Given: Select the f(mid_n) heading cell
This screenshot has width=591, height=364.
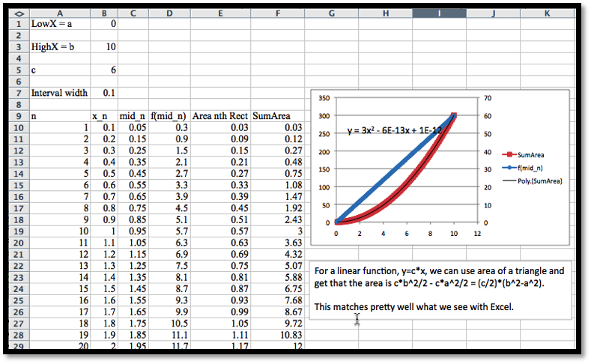Looking at the screenshot, I should 169,116.
